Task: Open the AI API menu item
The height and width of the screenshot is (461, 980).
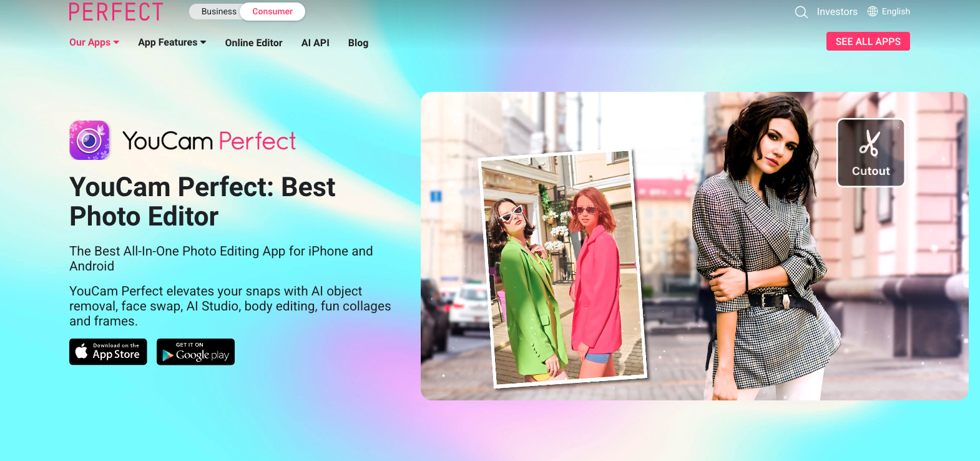Action: coord(315,42)
